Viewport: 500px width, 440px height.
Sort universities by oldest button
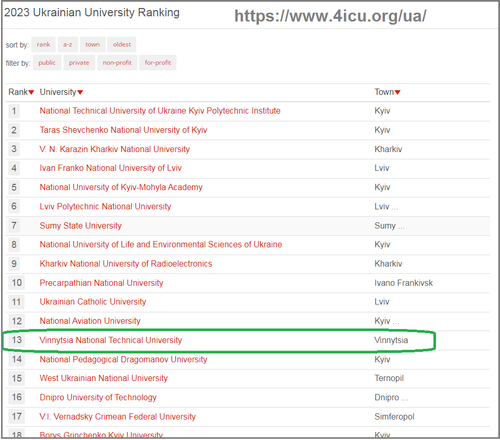click(122, 44)
